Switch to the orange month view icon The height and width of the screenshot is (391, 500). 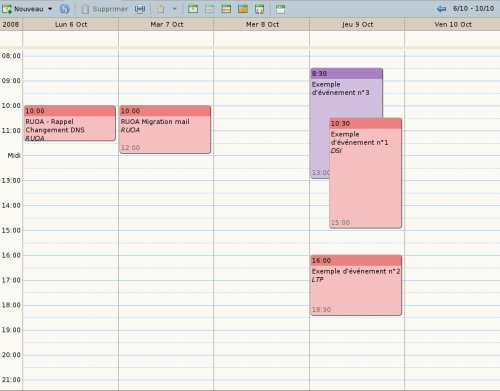tap(243, 9)
